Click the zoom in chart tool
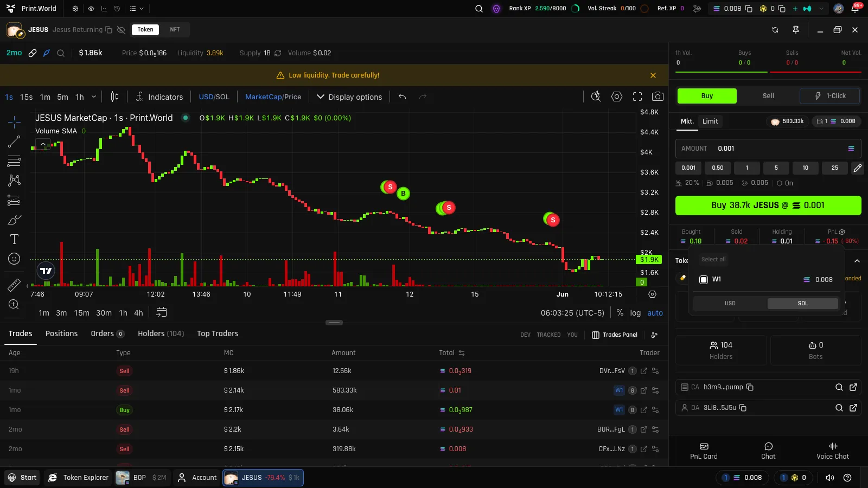Image resolution: width=868 pixels, height=488 pixels. 14,304
